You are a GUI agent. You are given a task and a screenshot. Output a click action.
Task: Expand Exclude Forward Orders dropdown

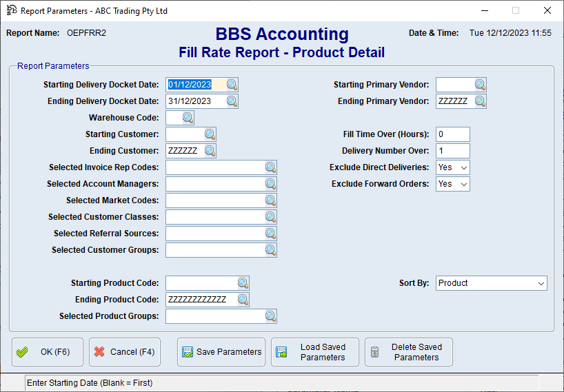[x=463, y=185]
